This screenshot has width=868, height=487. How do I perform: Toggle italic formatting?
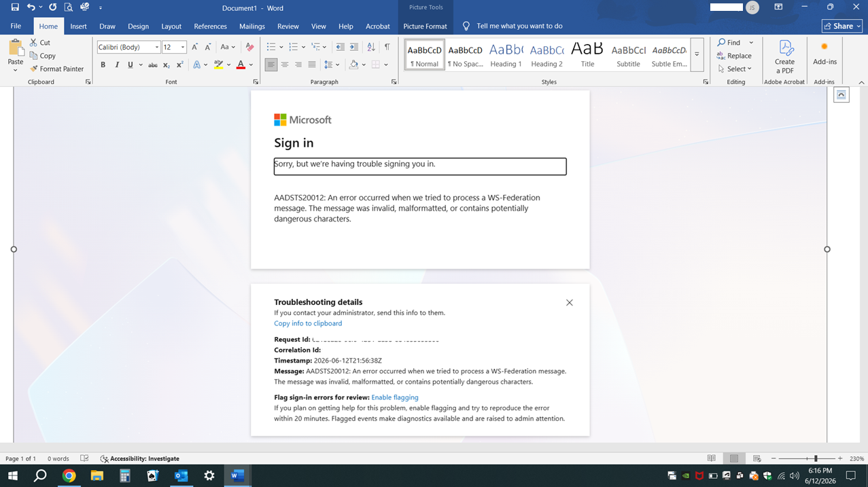pyautogui.click(x=117, y=65)
